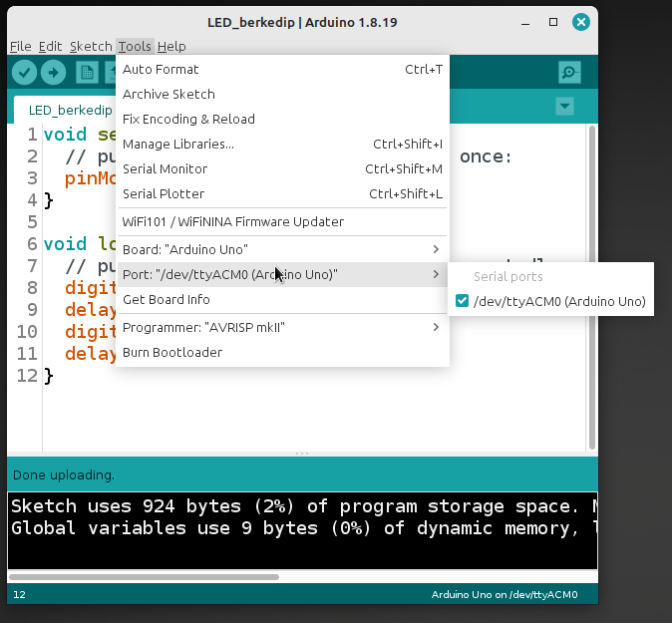Toggle the /dev/ttyACM0 (Arduino Uno) port checkbox
The height and width of the screenshot is (623, 672).
[x=462, y=301]
